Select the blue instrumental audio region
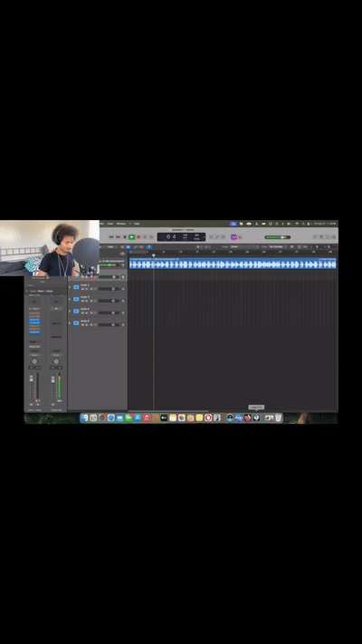 (x=233, y=264)
